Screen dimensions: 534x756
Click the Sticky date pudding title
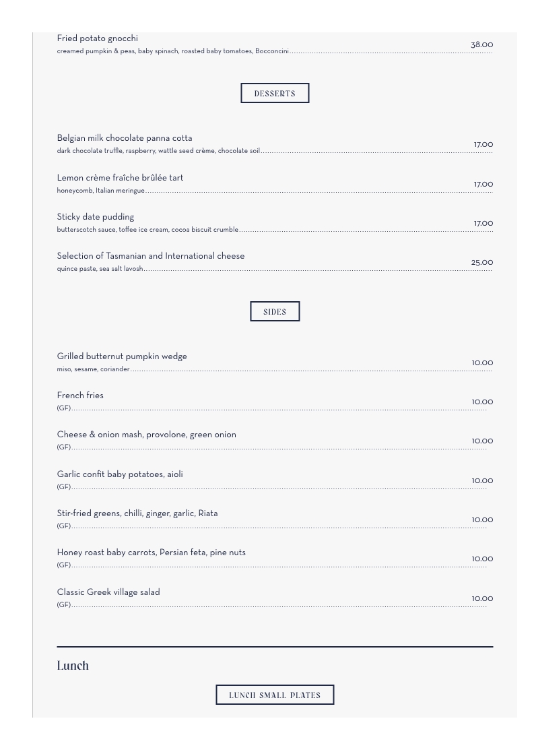pyautogui.click(x=96, y=217)
